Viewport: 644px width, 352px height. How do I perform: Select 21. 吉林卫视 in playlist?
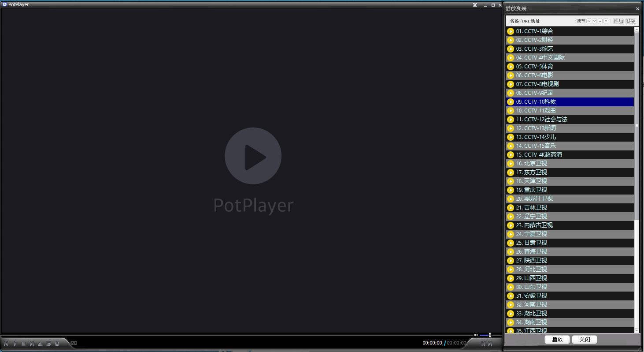[x=570, y=208]
